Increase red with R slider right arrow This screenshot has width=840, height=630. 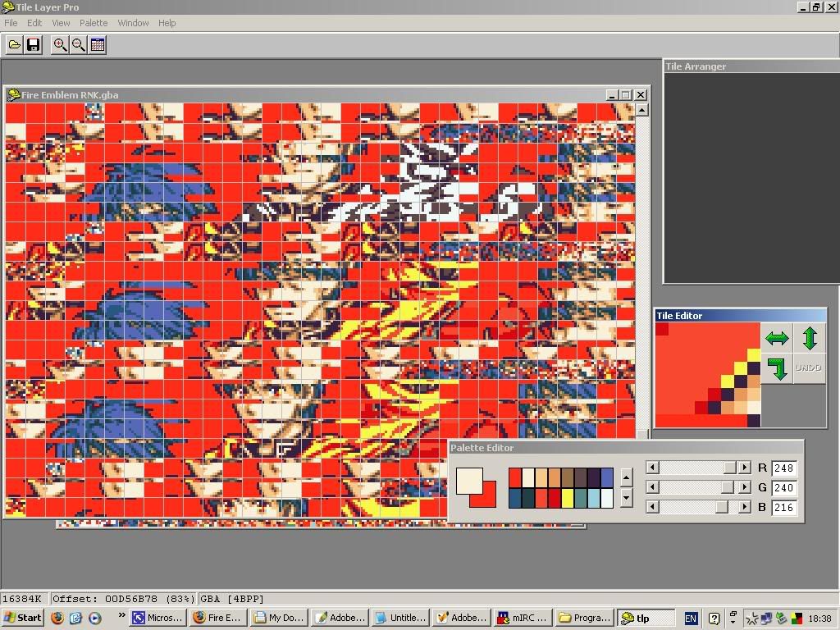[744, 468]
